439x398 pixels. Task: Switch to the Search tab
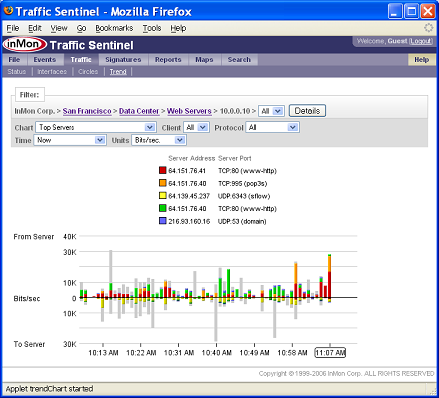pos(239,60)
